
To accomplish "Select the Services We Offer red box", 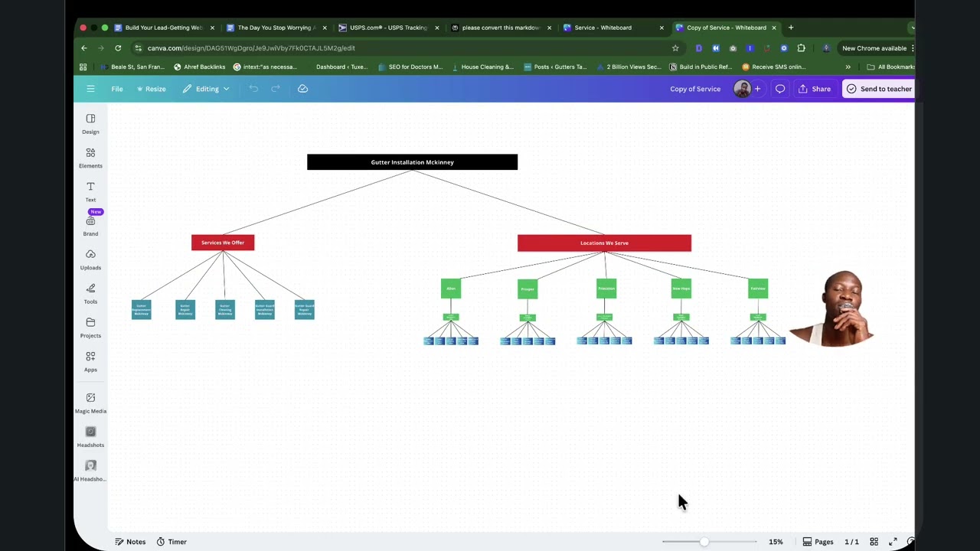I will [x=223, y=243].
